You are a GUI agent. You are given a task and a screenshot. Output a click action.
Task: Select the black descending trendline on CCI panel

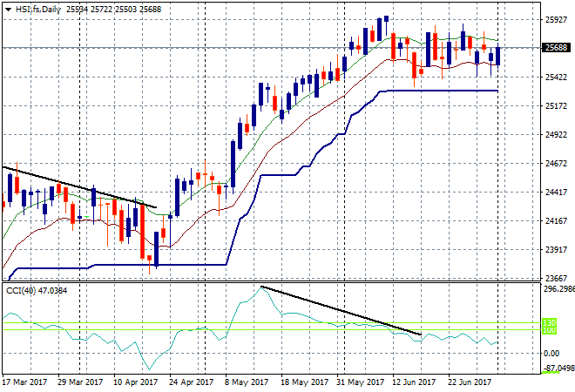pos(341,311)
